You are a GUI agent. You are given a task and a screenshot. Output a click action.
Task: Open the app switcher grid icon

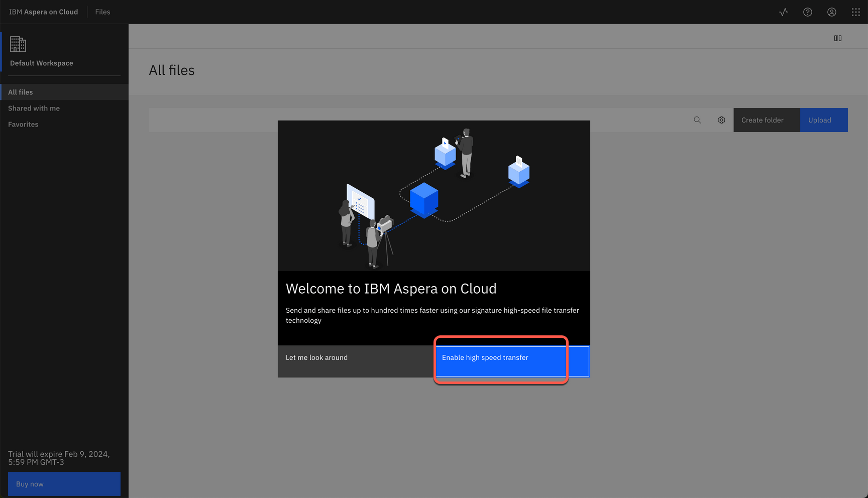coord(856,12)
